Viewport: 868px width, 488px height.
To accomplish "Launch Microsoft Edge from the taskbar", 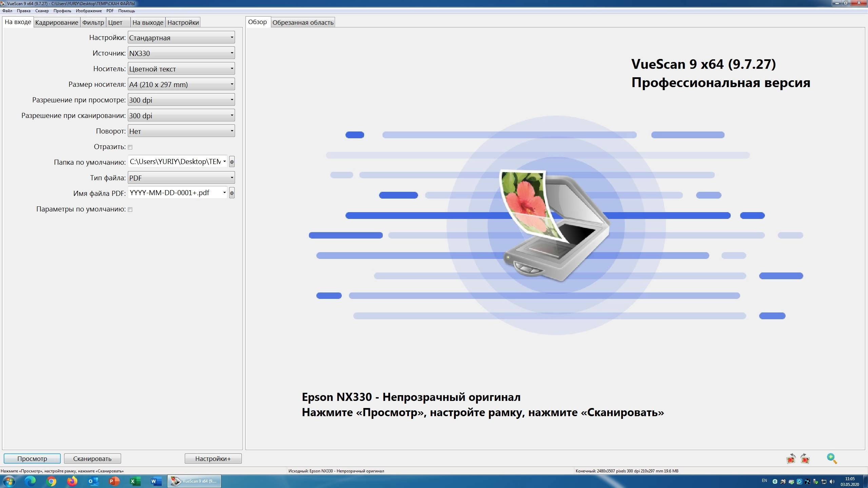I will coord(30,481).
